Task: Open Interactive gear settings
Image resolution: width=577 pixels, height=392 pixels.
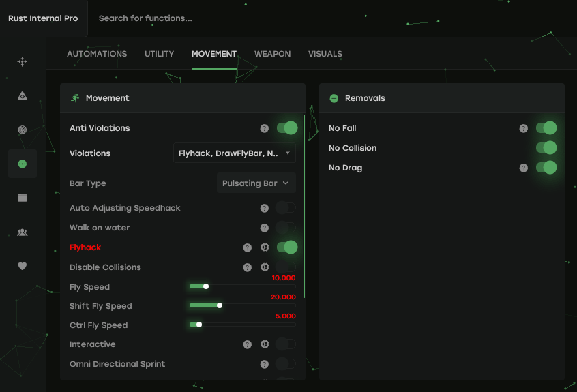Action: (265, 344)
